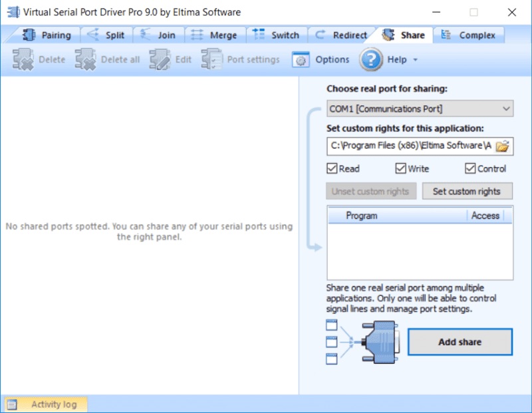532x413 pixels.
Task: Expand the Help dropdown arrow
Action: [x=415, y=60]
